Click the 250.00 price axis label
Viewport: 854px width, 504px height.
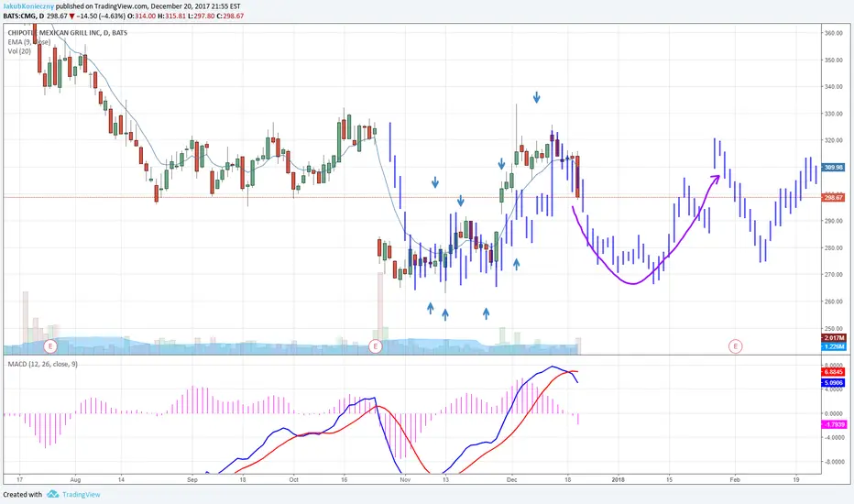[x=833, y=329]
